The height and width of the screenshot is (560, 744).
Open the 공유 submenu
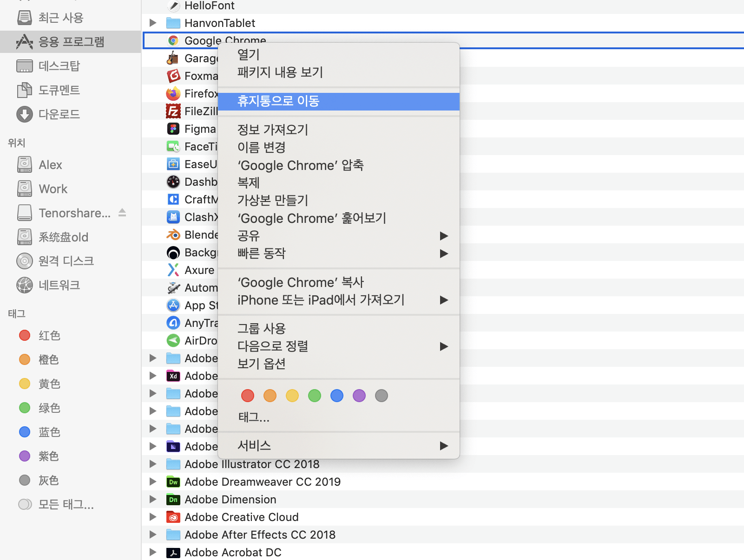point(339,236)
